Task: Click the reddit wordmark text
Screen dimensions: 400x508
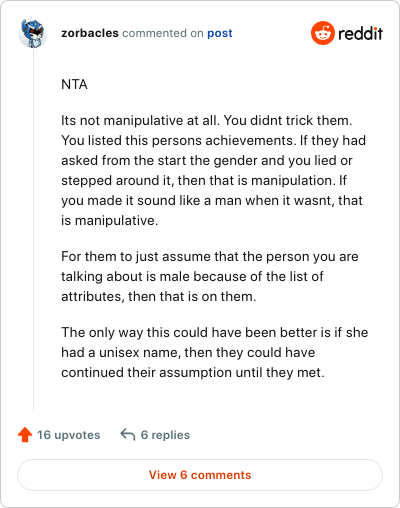Action: 360,33
